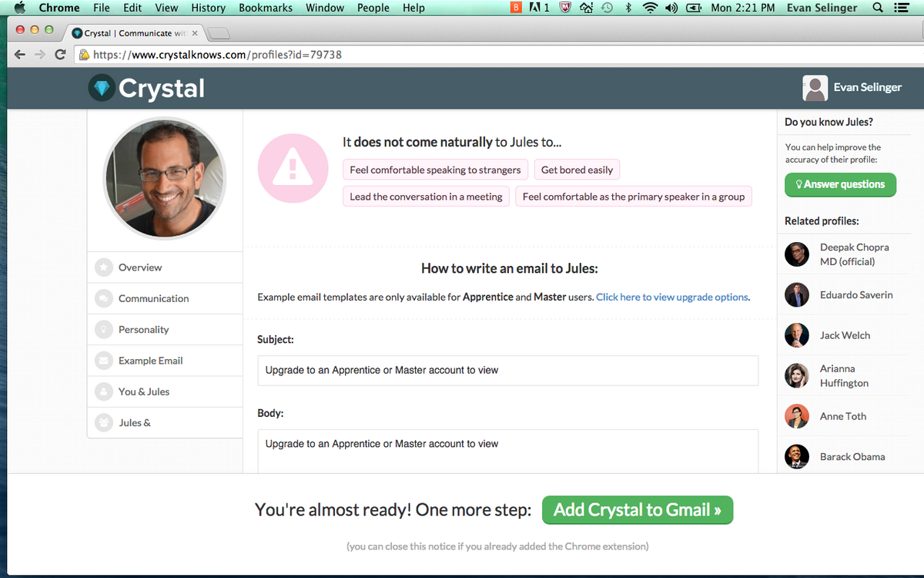This screenshot has width=924, height=578.
Task: Click the Overview star icon in sidebar
Action: 103,267
